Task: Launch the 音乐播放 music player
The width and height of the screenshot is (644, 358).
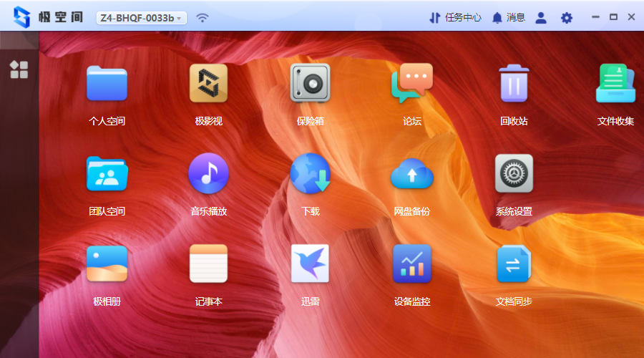Action: coord(208,174)
